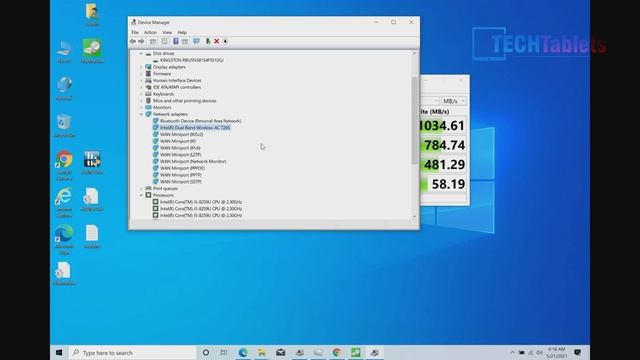Screen dimensions: 640x360
Task: Select WAN Miniport (L2TP)
Action: [180, 155]
